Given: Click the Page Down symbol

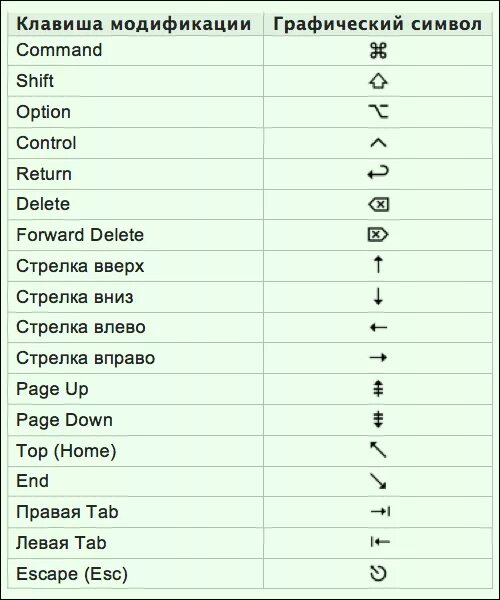Looking at the screenshot, I should click(x=378, y=419).
